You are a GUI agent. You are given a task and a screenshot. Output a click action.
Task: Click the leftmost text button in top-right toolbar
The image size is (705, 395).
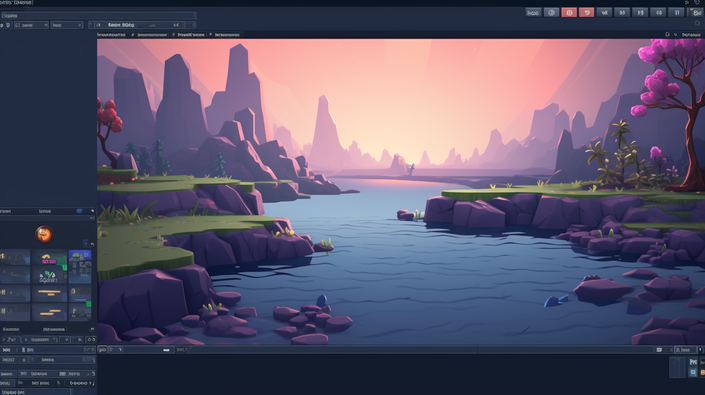[x=533, y=13]
